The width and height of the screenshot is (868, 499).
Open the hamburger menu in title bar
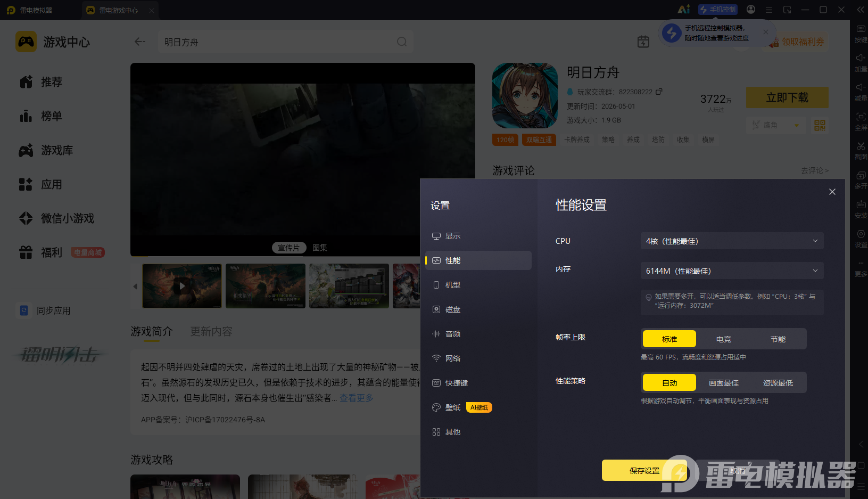pos(769,10)
